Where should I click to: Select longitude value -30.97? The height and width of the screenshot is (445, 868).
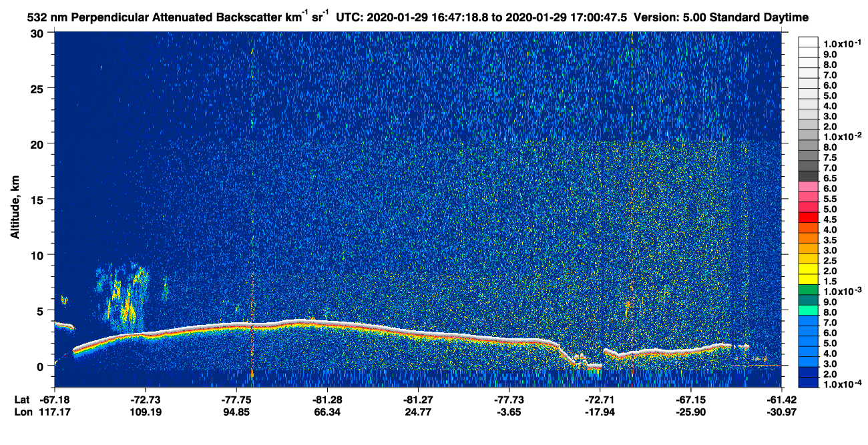tap(782, 412)
